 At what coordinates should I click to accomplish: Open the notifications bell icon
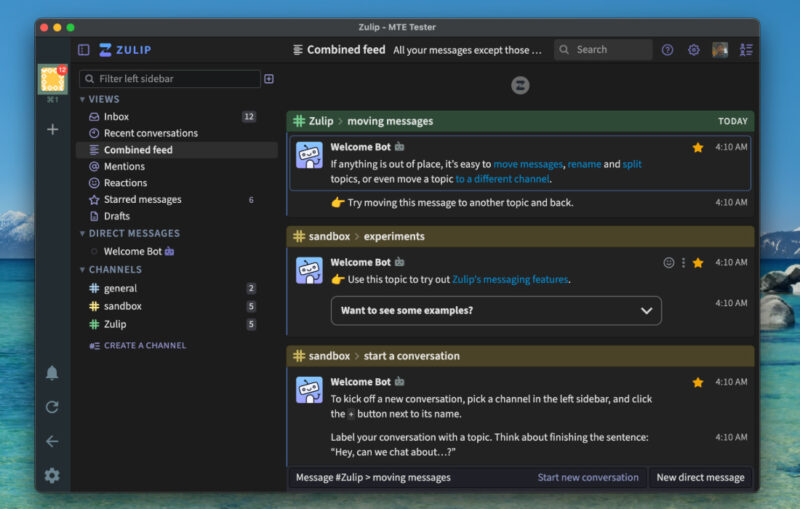click(52, 373)
